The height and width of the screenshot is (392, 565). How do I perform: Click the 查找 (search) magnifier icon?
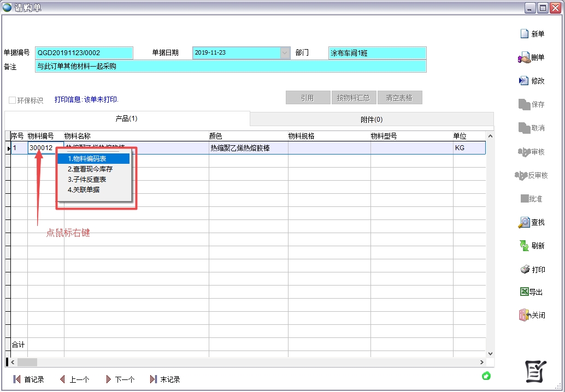tap(523, 222)
